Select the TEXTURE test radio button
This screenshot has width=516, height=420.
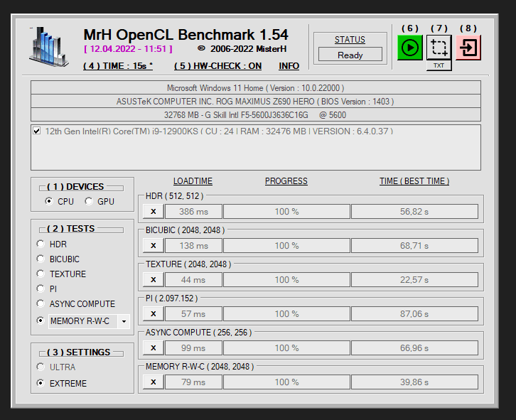pos(41,274)
